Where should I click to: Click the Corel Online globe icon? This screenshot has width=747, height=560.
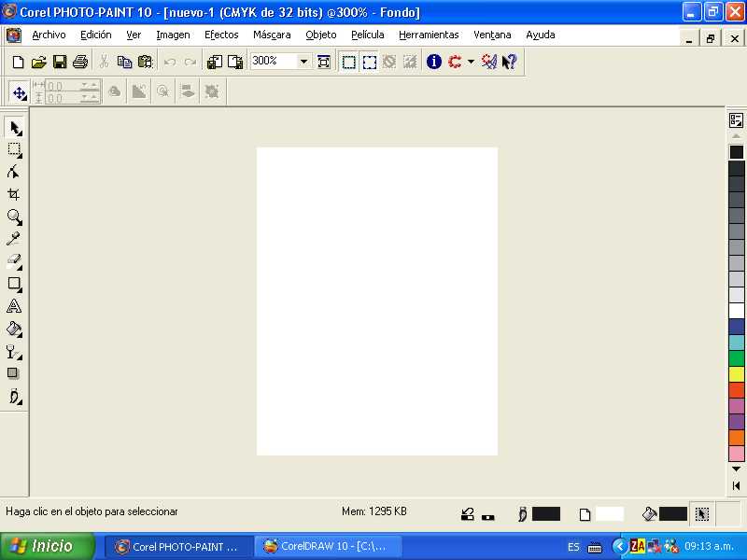[489, 62]
